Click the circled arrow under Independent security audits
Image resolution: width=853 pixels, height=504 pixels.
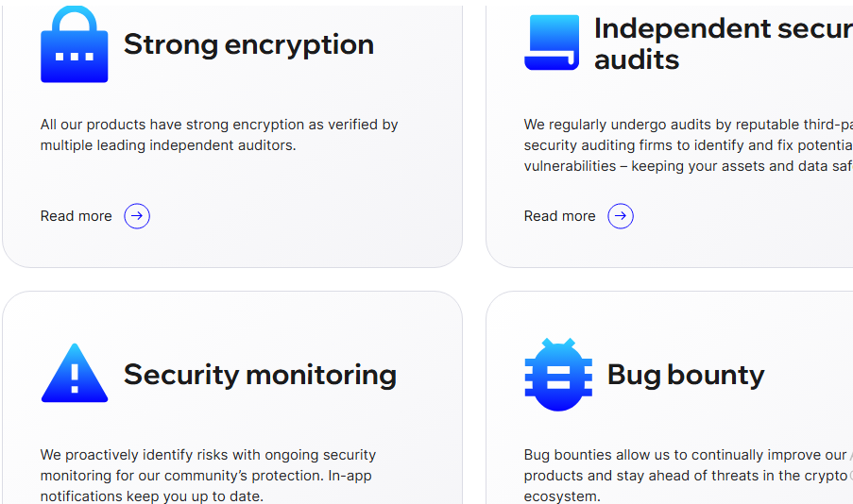click(621, 216)
